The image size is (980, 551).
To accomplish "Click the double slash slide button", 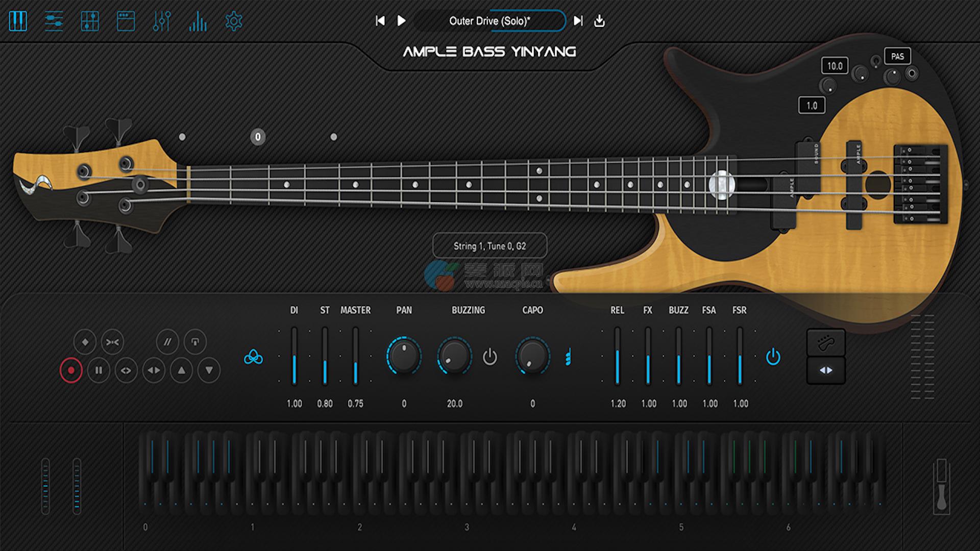I will [167, 342].
